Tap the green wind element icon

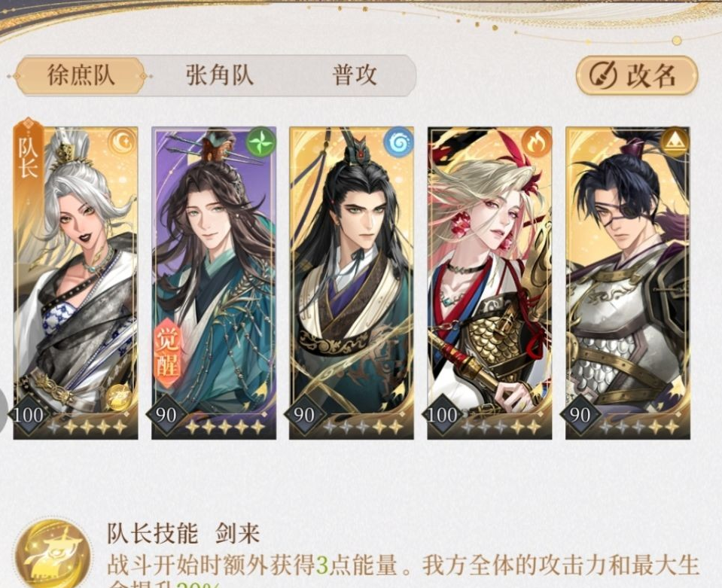tap(260, 142)
